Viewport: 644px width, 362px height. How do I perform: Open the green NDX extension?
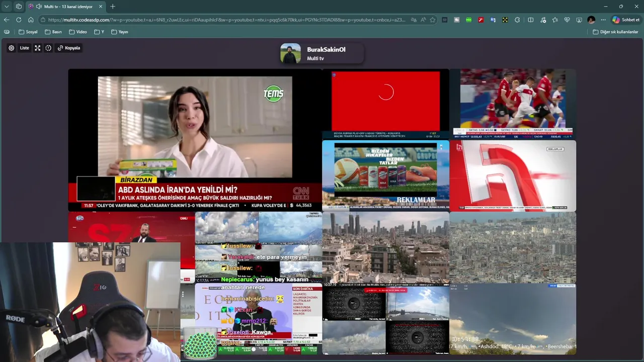click(469, 20)
